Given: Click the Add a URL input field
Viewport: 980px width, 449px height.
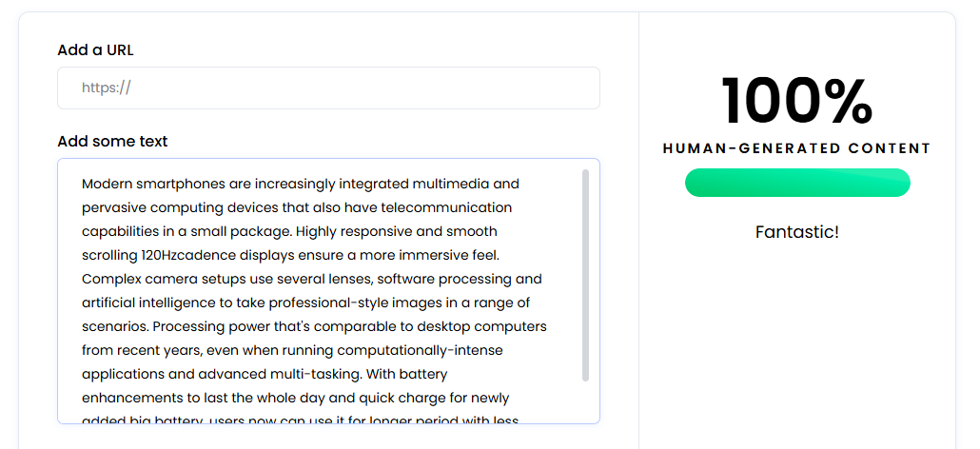Looking at the screenshot, I should pos(328,88).
